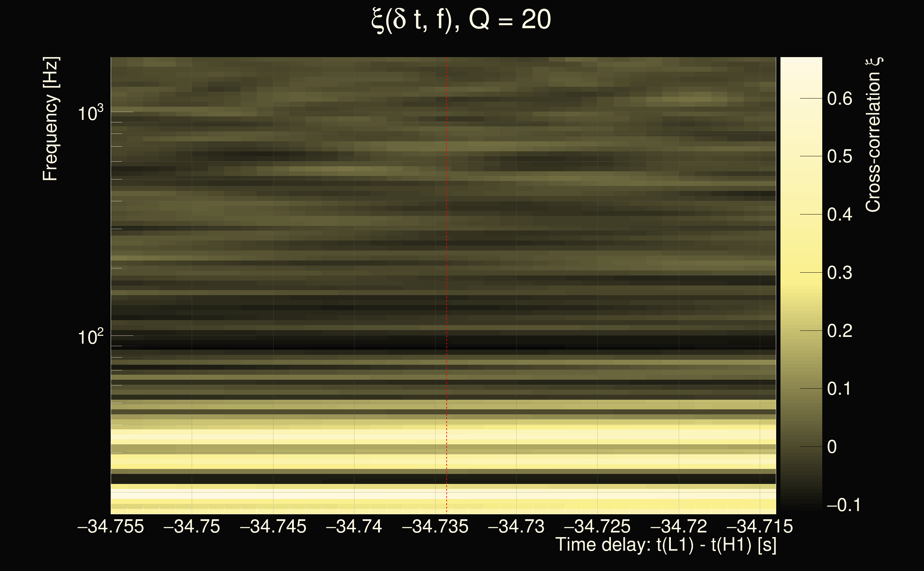Click the –34.755 time delay tick label
This screenshot has width=924, height=571.
click(111, 526)
